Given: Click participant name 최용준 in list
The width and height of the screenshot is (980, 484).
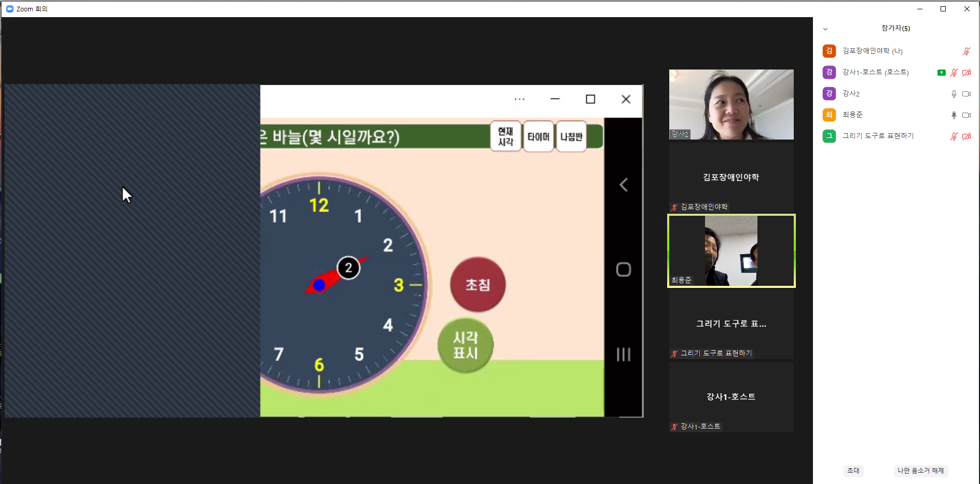Looking at the screenshot, I should click(x=852, y=115).
